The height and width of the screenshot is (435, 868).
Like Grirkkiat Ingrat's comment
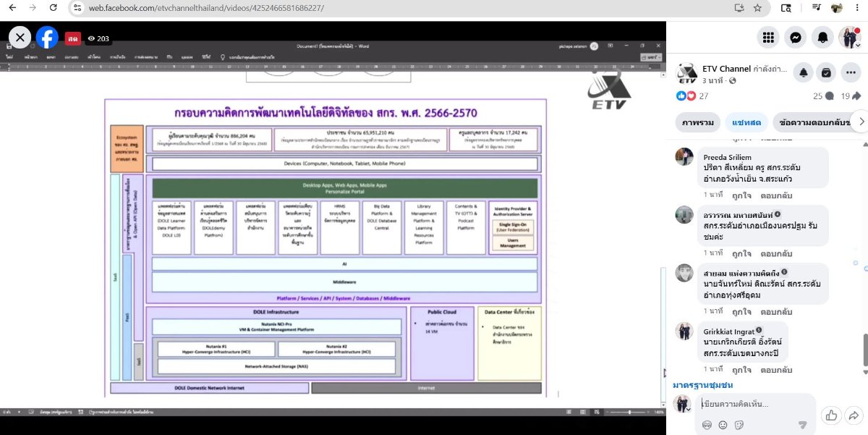click(741, 369)
